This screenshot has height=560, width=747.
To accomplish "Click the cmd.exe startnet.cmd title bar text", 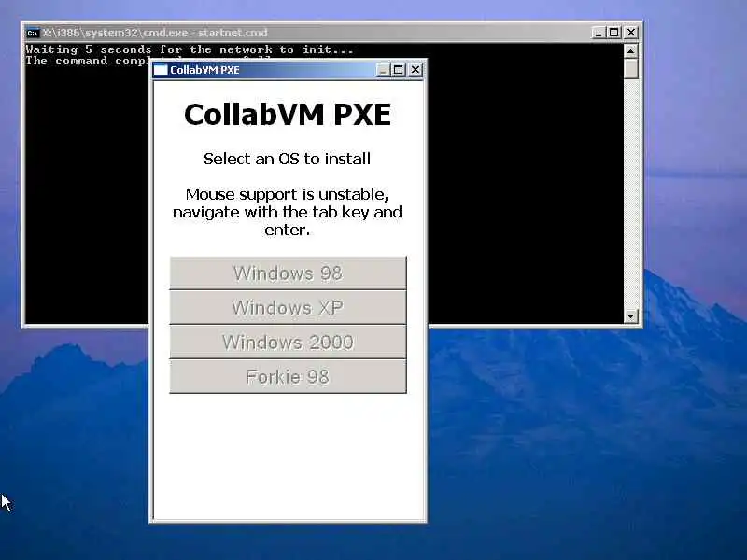I will click(x=155, y=33).
